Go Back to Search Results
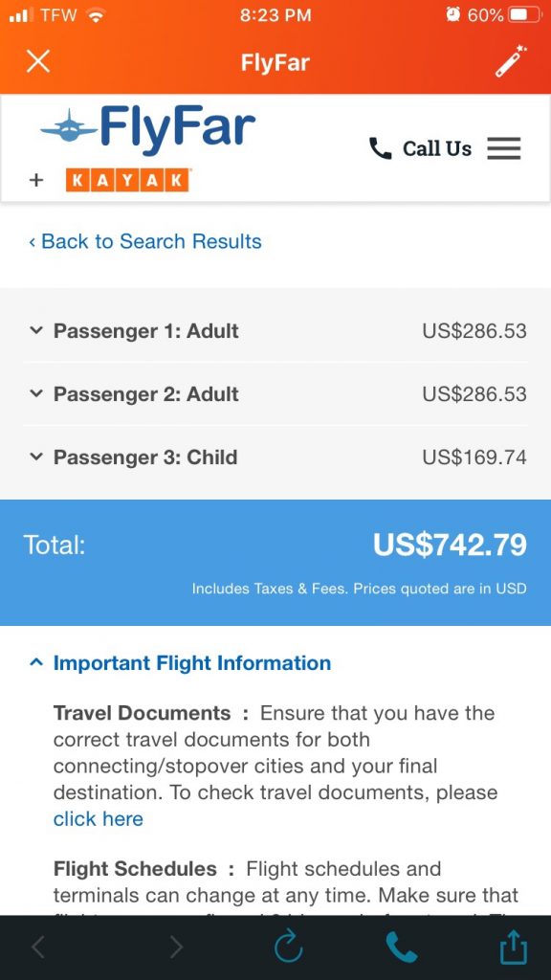551x980 pixels. point(145,241)
